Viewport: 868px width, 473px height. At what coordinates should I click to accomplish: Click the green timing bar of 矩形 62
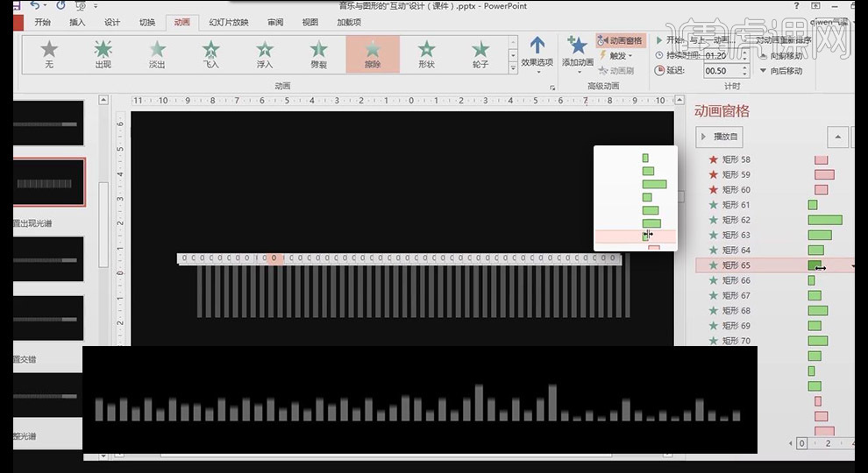click(824, 220)
